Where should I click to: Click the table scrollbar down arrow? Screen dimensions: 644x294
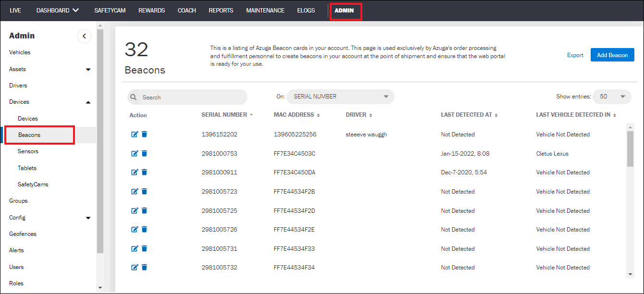631,274
